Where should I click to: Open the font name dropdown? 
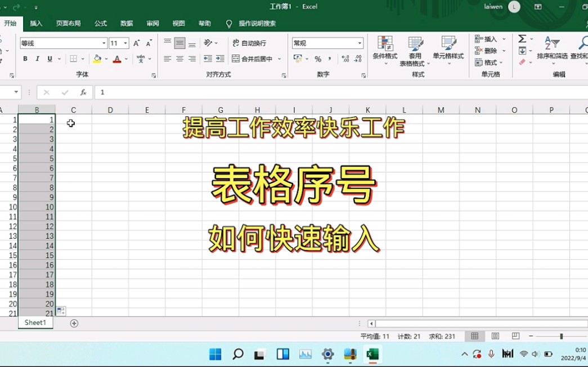[105, 43]
